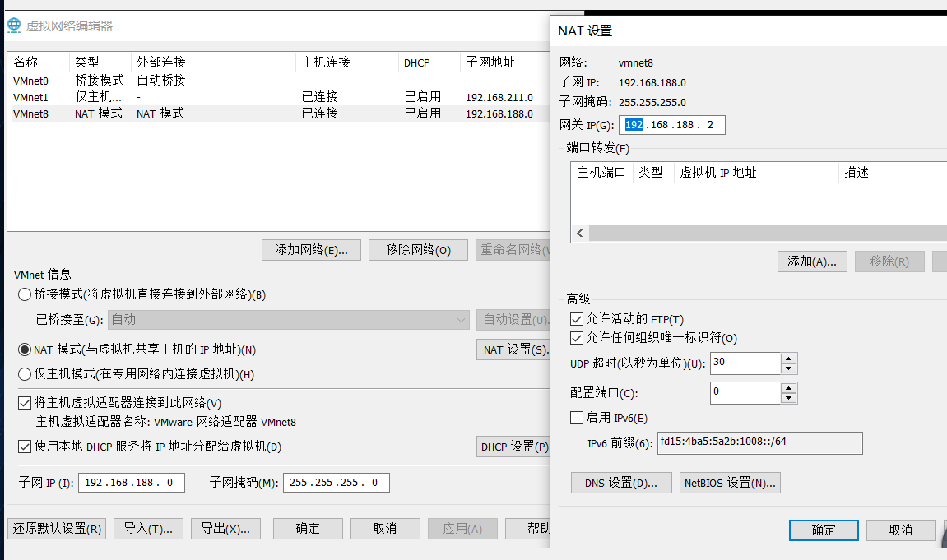This screenshot has width=947, height=560.
Task: Click UDP 超时 value field
Action: click(746, 363)
